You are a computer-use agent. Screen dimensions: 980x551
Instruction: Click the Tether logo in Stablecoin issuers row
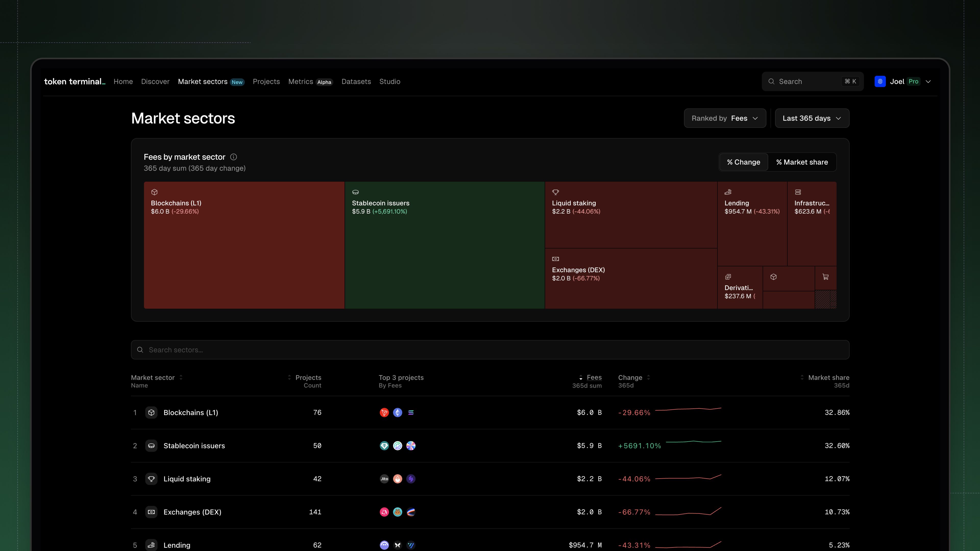point(384,446)
